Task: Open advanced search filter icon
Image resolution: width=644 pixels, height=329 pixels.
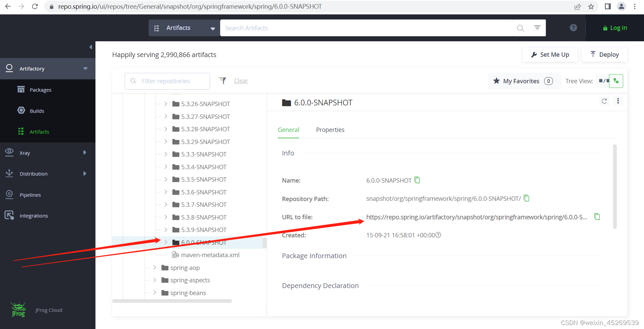Action: (537, 28)
